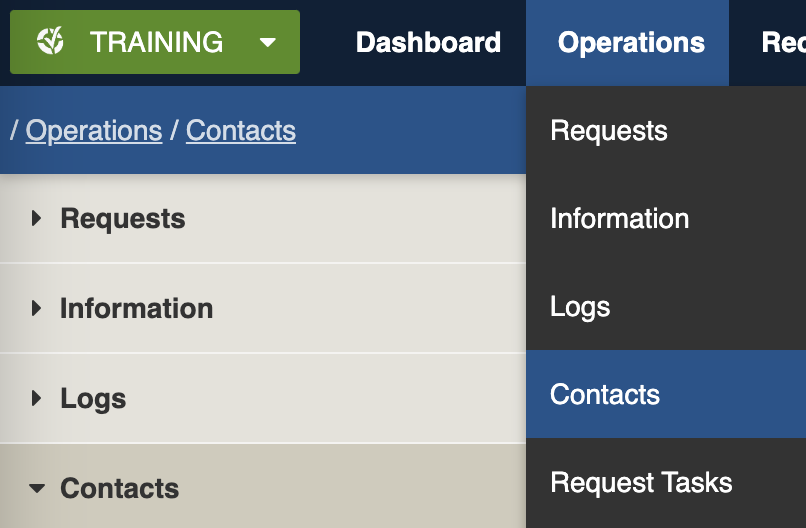
Task: Expand the Logs sidebar arrow
Action: 37,398
